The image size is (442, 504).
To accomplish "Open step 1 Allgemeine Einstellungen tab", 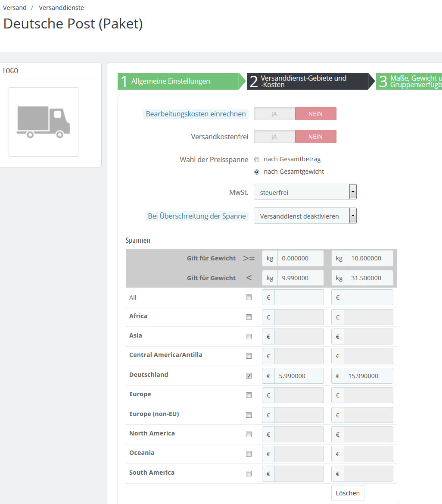I will (178, 81).
